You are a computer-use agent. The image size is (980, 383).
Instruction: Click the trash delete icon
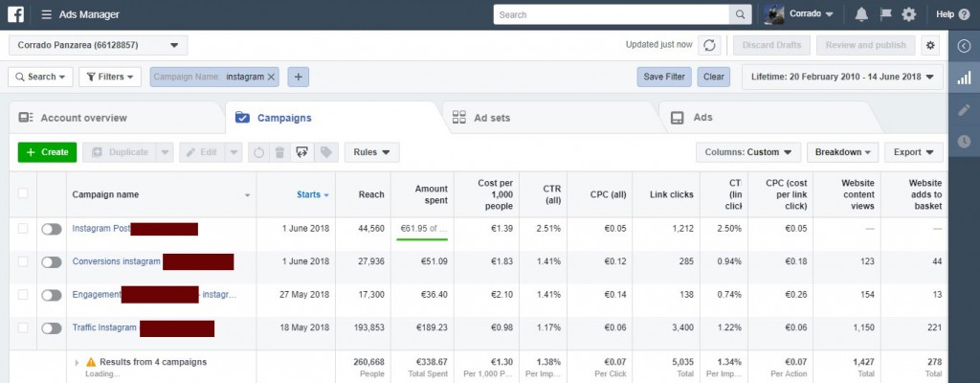click(x=280, y=152)
